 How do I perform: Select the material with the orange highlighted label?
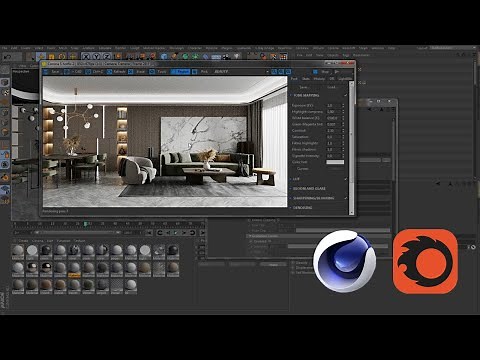coord(74,269)
